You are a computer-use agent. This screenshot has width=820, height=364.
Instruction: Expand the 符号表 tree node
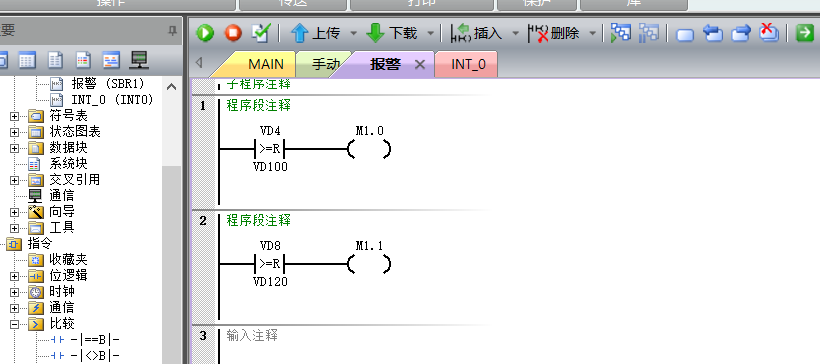[x=14, y=116]
